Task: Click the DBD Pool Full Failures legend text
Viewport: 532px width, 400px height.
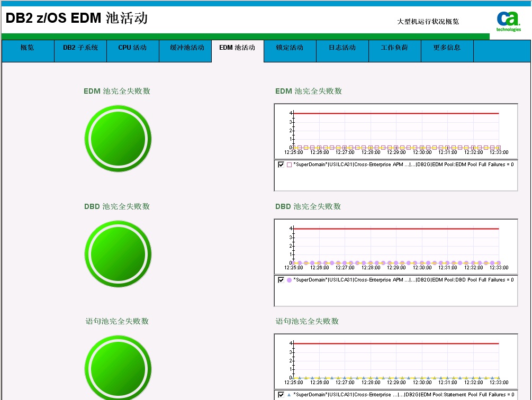Action: (x=403, y=280)
